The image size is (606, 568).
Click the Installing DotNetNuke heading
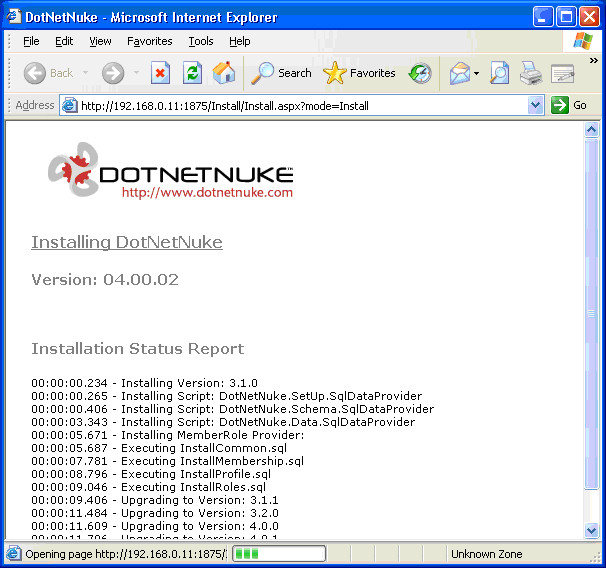point(127,242)
